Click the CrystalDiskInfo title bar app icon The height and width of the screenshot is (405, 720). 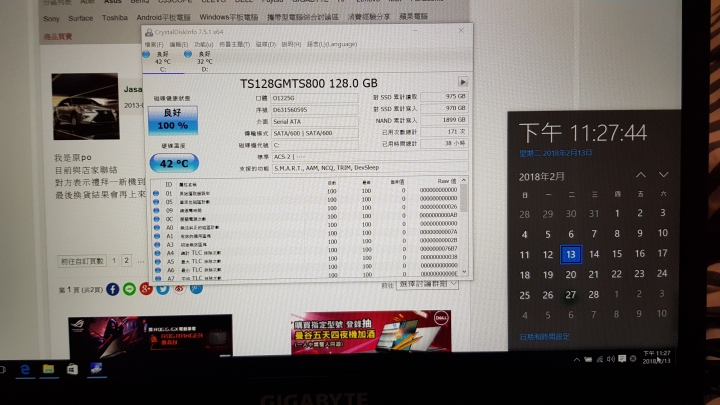[x=149, y=32]
